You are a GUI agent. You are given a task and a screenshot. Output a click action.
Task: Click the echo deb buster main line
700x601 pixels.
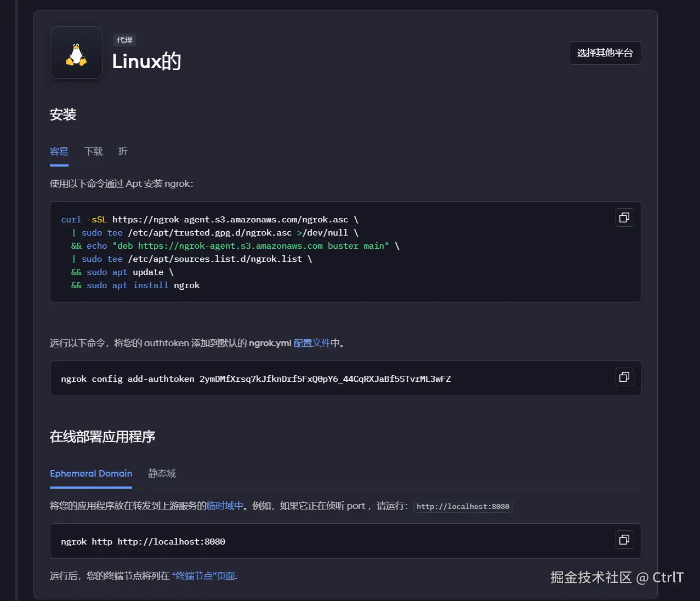click(235, 246)
